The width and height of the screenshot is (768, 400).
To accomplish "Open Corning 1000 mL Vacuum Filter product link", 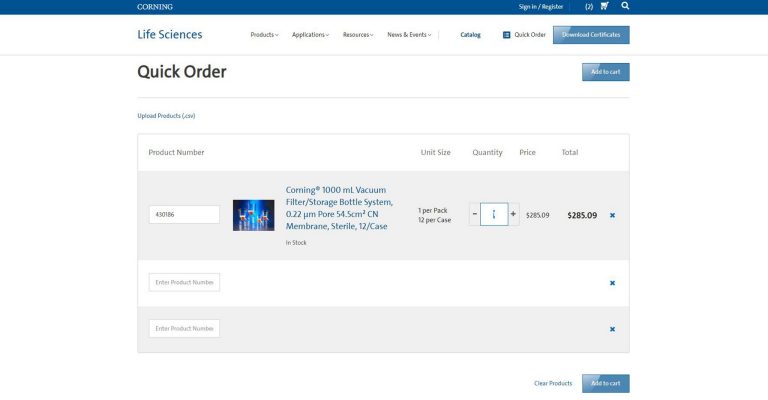I will click(339, 208).
